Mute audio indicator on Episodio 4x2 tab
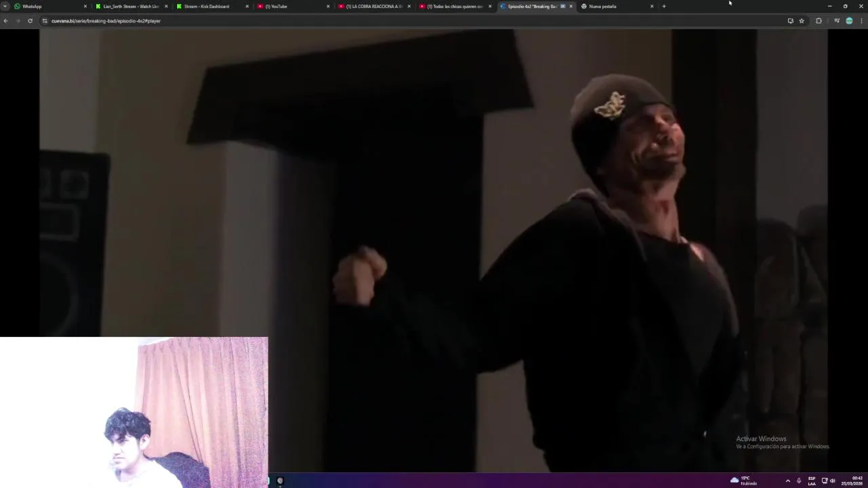Screen dimensions: 868x488 (563, 6)
